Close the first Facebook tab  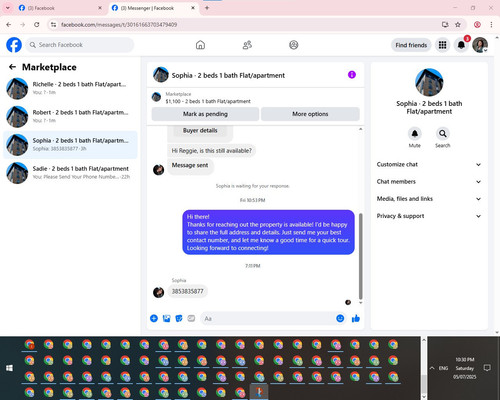click(100, 8)
